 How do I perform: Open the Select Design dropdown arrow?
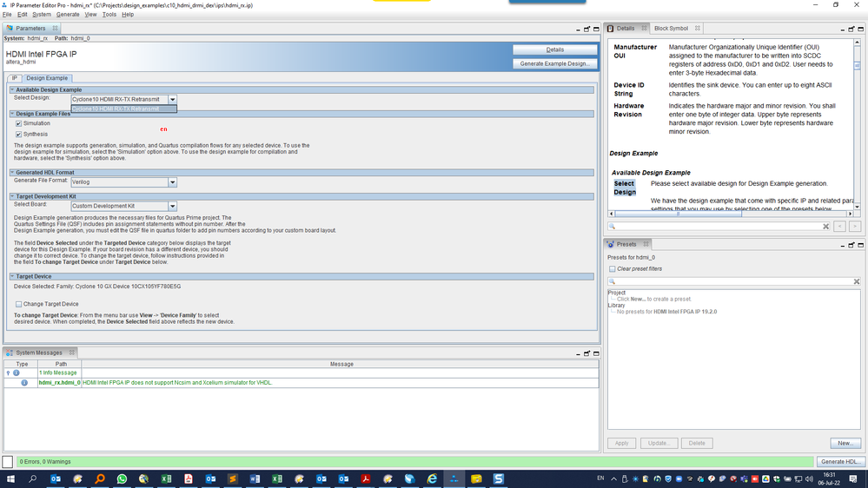pos(172,100)
